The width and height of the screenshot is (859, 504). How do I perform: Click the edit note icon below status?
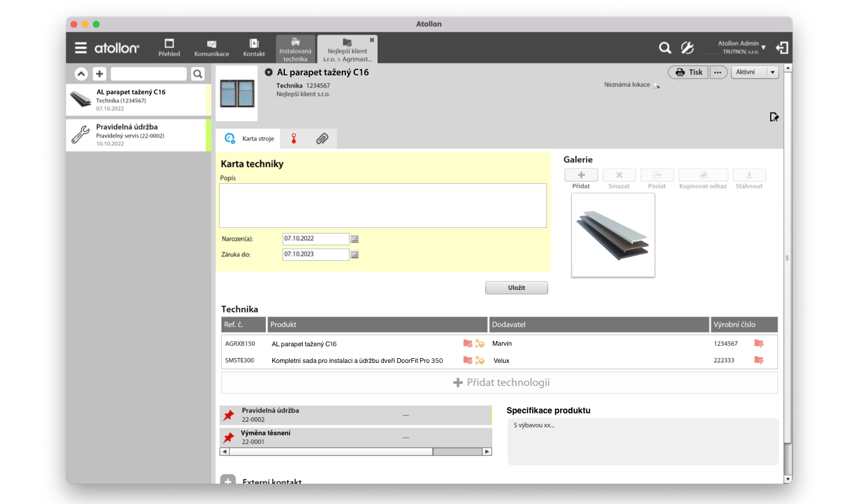(x=774, y=117)
